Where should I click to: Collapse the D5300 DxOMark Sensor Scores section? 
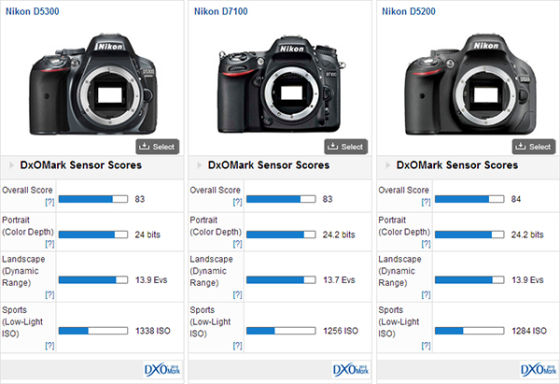(11, 165)
